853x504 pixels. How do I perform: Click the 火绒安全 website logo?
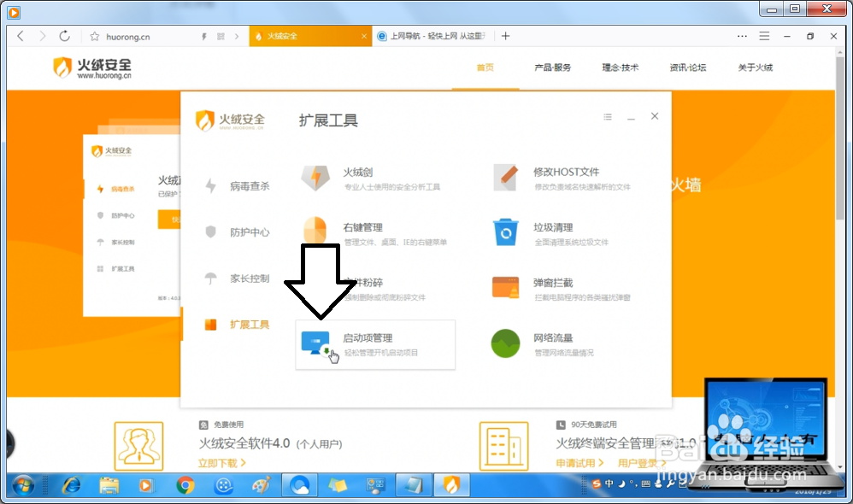(92, 68)
